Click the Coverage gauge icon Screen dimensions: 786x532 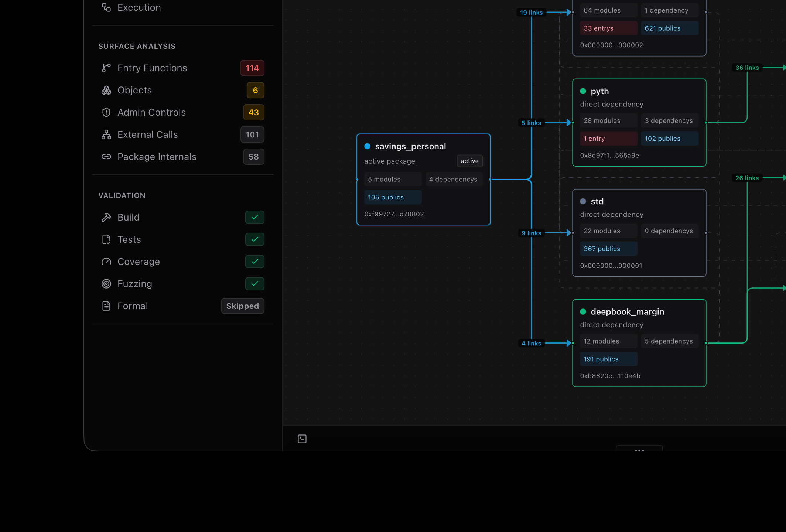tap(106, 262)
